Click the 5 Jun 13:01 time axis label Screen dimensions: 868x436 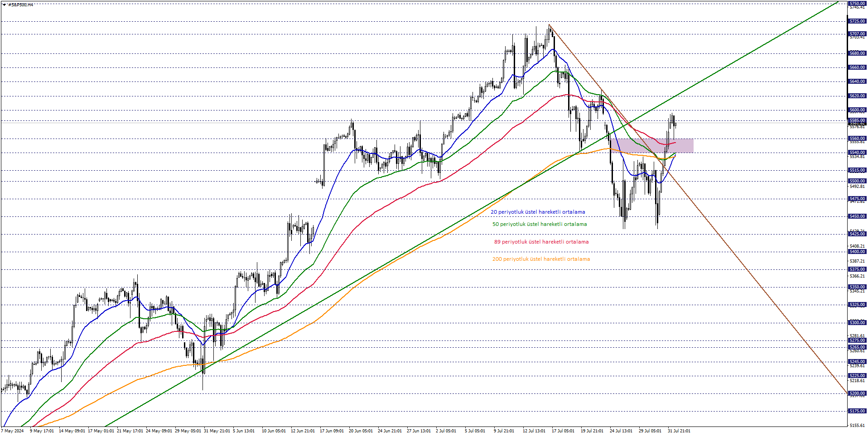pyautogui.click(x=244, y=431)
